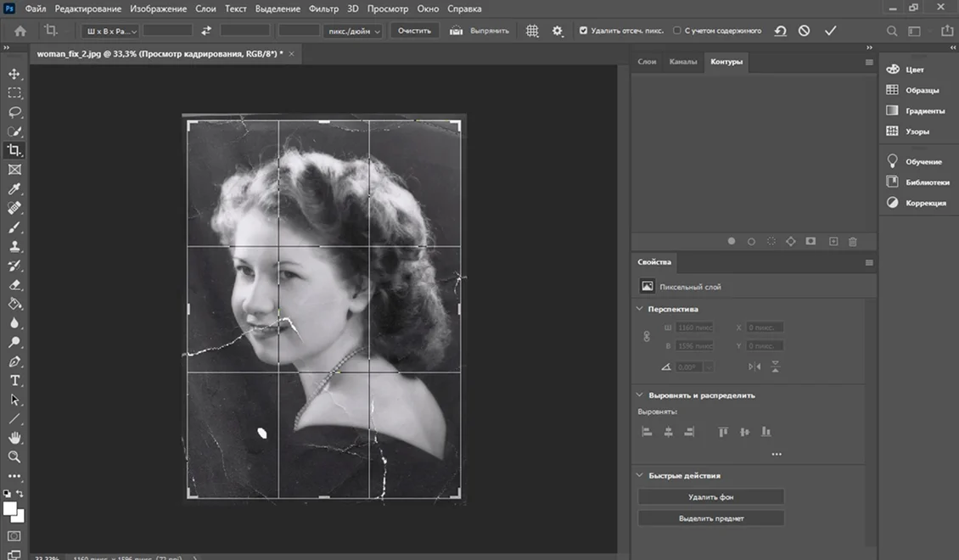Select the Lasso tool
This screenshot has width=959, height=560.
coord(14,111)
